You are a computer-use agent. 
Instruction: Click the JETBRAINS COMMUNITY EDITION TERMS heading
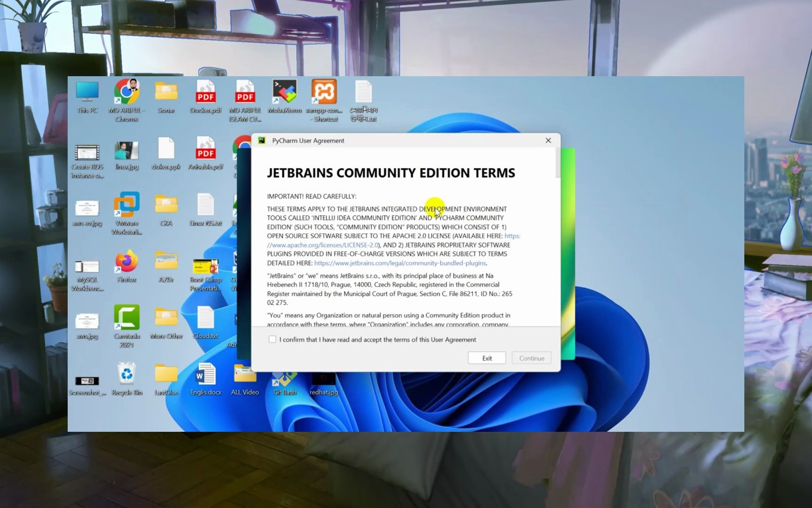pos(391,173)
